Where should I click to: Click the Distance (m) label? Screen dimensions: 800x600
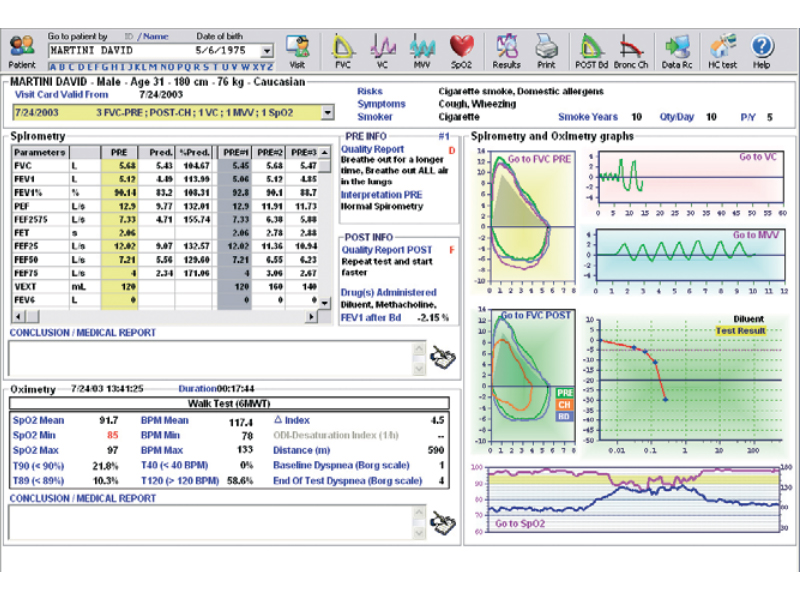(x=302, y=450)
